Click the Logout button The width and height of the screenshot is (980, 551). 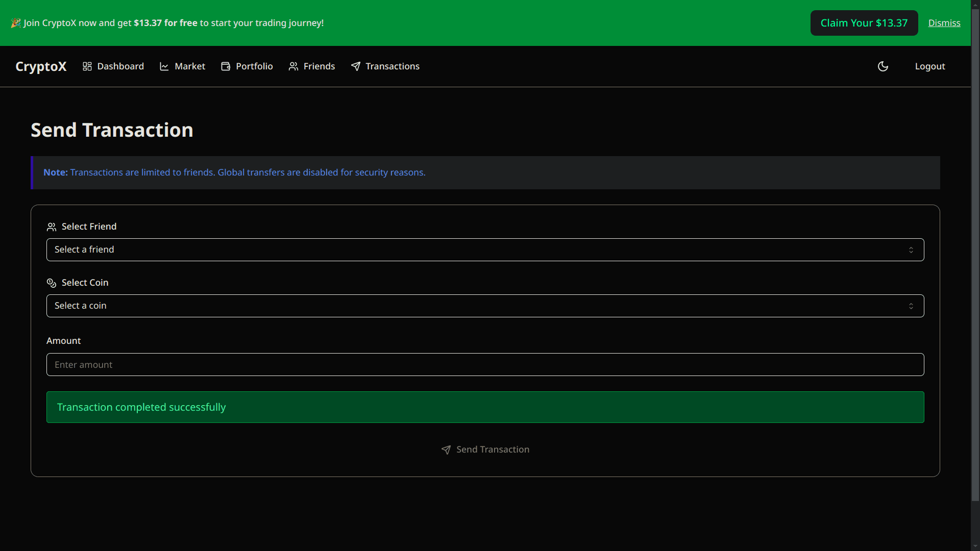930,66
